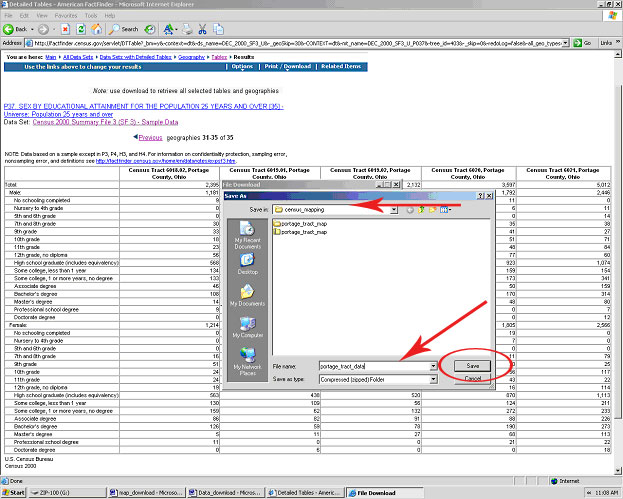
Task: Open the Tools menu
Action: pos(91,15)
